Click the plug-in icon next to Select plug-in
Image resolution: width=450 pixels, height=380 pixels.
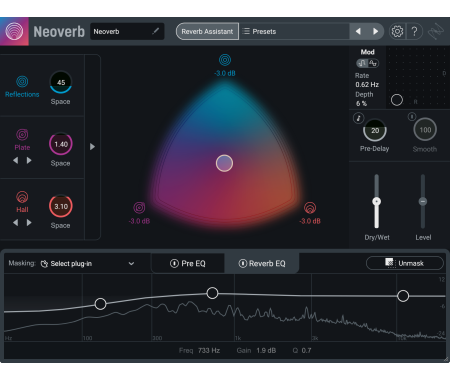click(44, 264)
